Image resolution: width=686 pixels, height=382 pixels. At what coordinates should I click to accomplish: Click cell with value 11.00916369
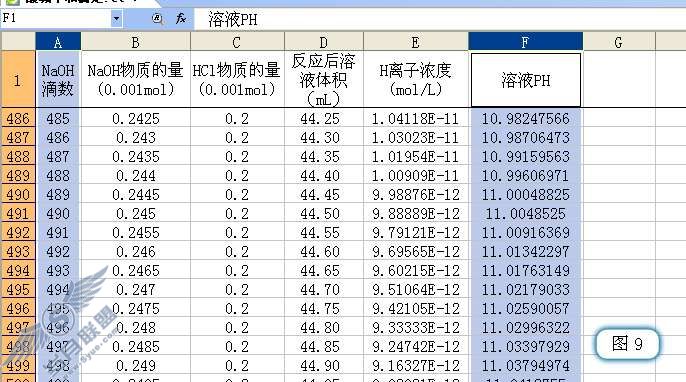point(525,232)
